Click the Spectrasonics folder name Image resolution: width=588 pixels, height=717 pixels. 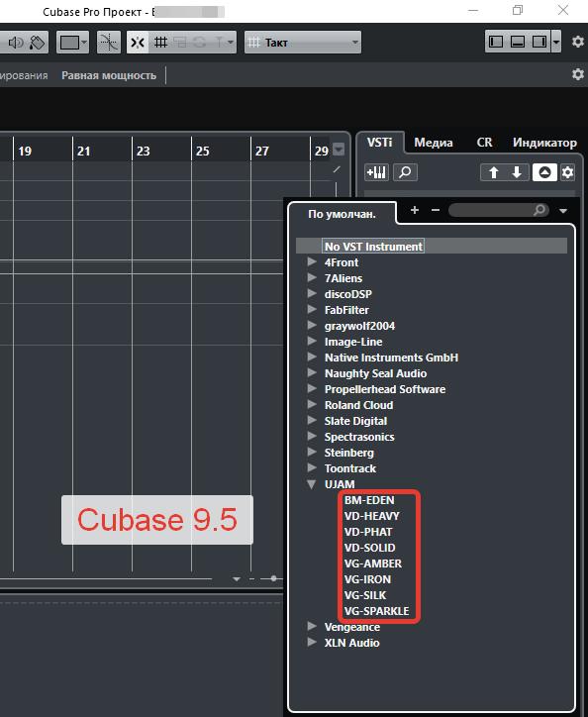coord(359,437)
